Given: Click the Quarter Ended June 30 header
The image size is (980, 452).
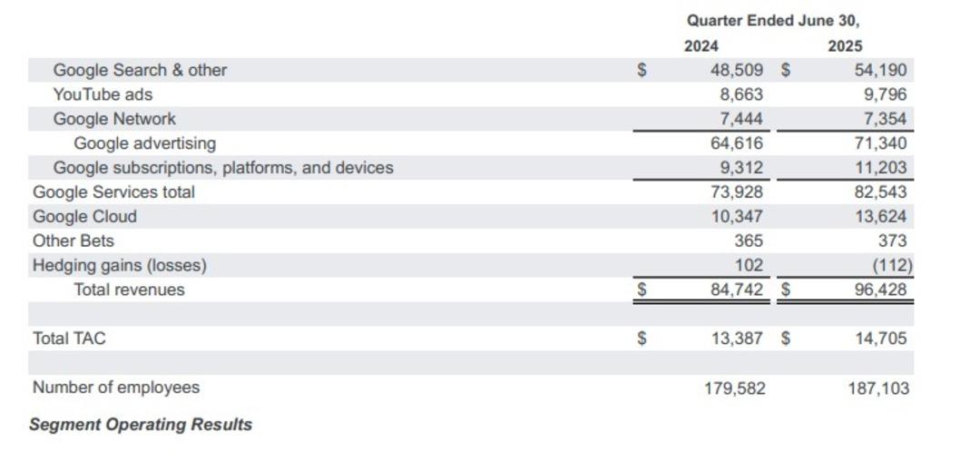Looking at the screenshot, I should click(773, 20).
